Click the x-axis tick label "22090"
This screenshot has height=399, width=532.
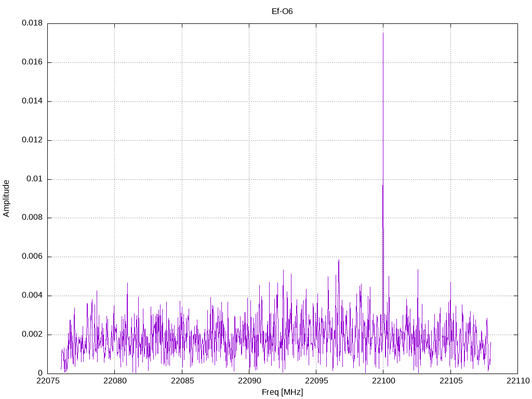click(249, 381)
